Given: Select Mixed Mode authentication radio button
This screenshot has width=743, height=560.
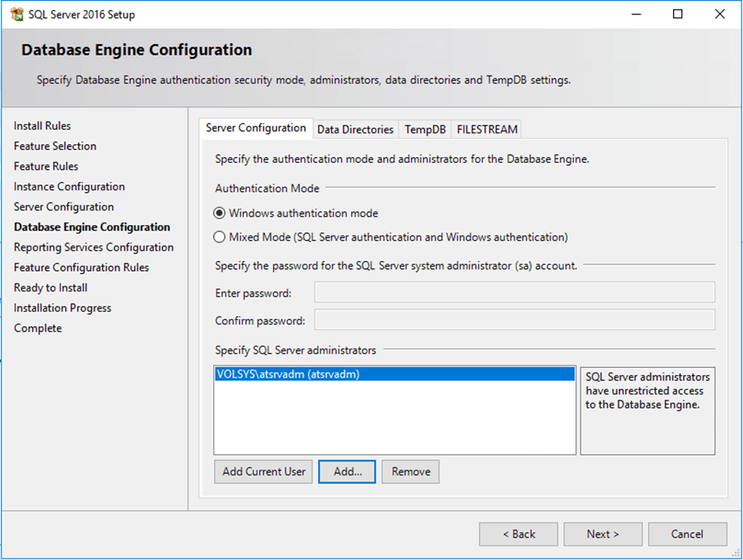Looking at the screenshot, I should pyautogui.click(x=220, y=237).
